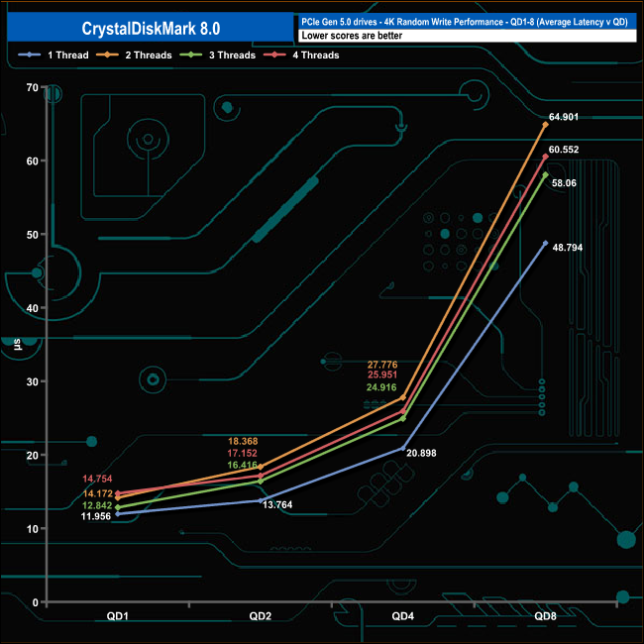Click the 64.901 data point on orange line
644x644 pixels.
click(546, 124)
